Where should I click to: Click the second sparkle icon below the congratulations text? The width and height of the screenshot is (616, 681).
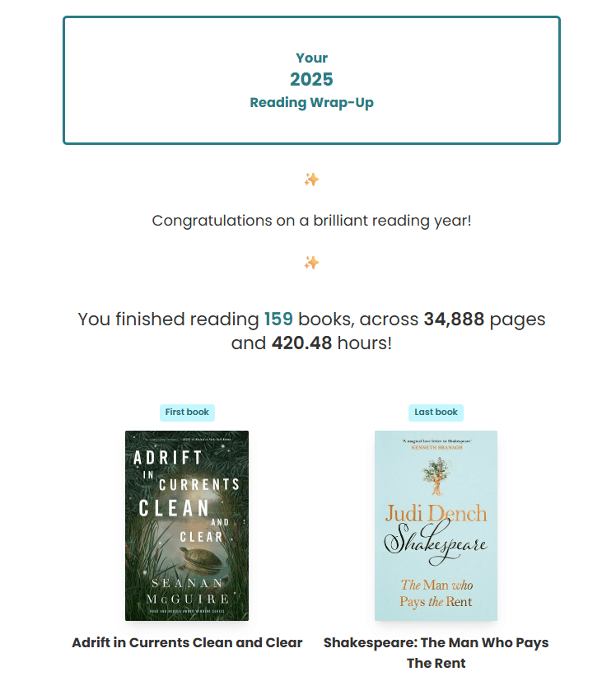[311, 263]
